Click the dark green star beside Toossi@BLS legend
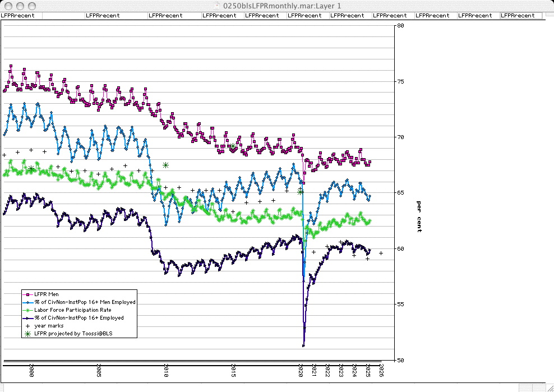Screen dimensions: 554x392 tap(27, 333)
